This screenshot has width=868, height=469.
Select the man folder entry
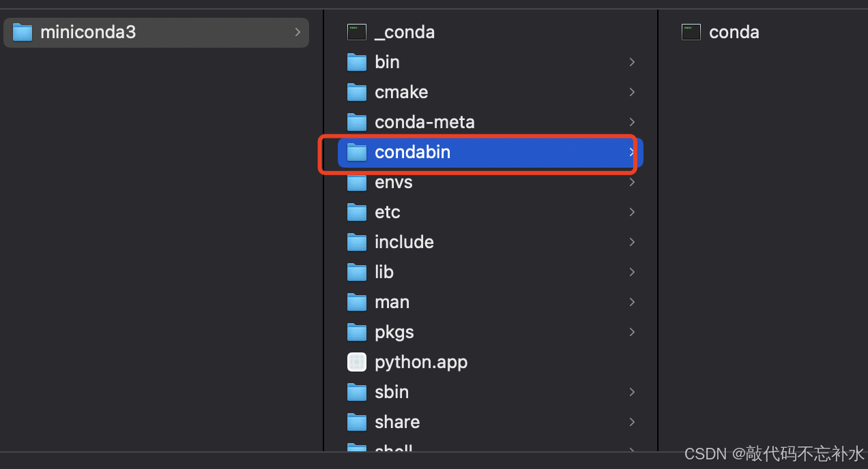pos(491,302)
